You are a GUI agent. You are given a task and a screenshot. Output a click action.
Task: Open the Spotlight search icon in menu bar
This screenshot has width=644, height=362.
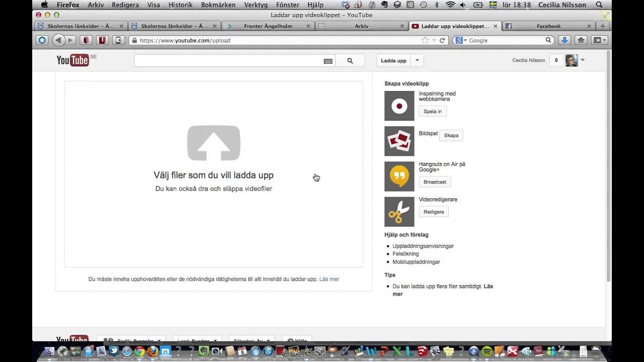[599, 5]
